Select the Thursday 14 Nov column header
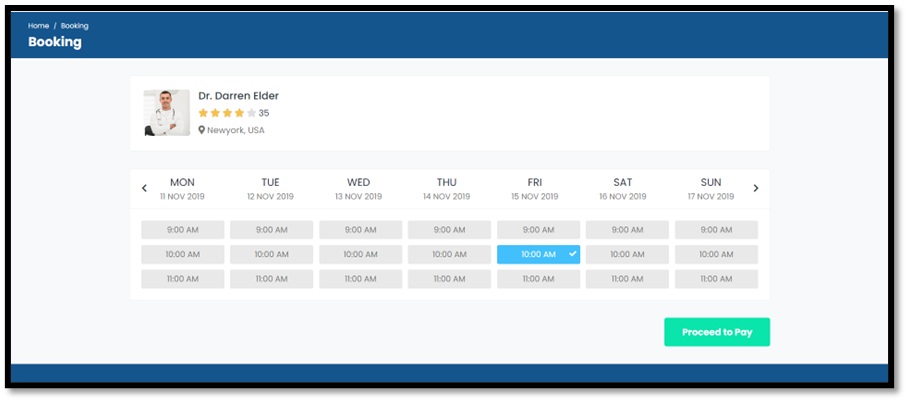Viewport: 907px width, 401px height. tap(447, 188)
